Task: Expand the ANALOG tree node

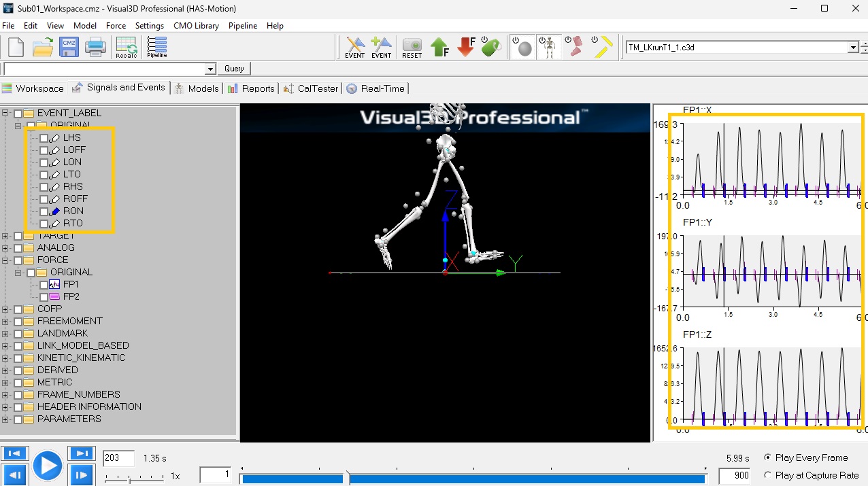Action: click(6, 248)
